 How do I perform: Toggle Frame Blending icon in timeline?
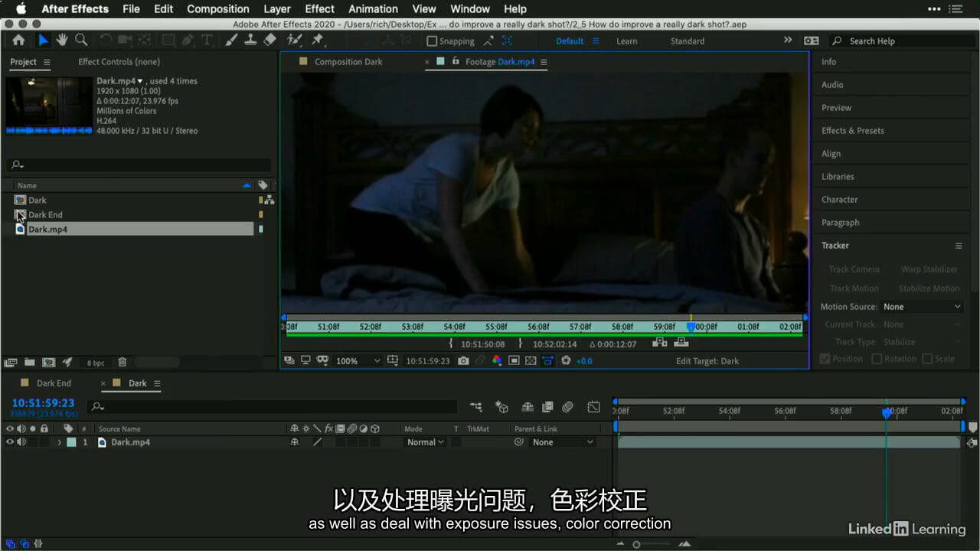click(x=547, y=407)
